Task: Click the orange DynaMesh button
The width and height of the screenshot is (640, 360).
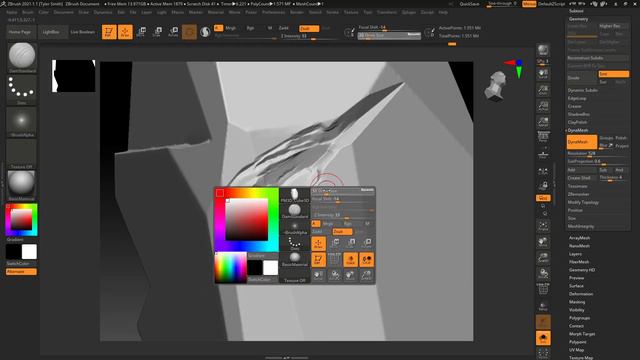Action: (x=582, y=142)
